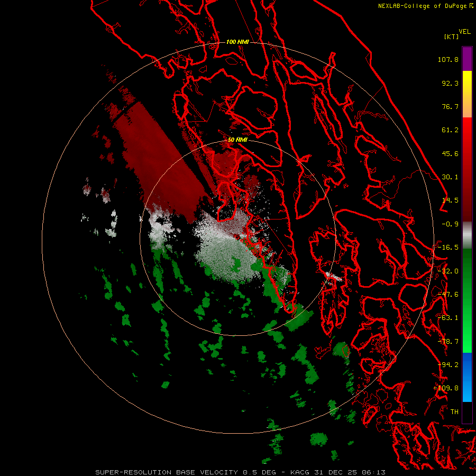The width and height of the screenshot is (476, 476).
Task: Click the -78.7 legend value
Action: (448, 342)
